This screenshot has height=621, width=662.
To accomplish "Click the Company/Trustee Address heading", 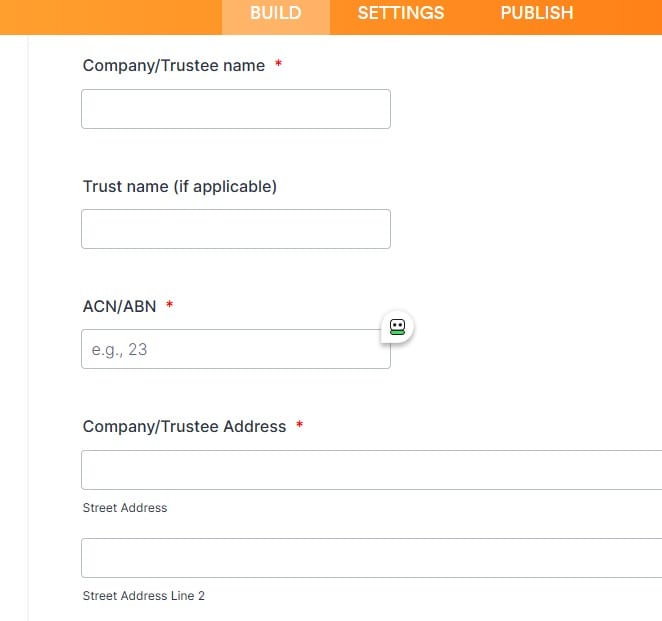I will coord(184,426).
